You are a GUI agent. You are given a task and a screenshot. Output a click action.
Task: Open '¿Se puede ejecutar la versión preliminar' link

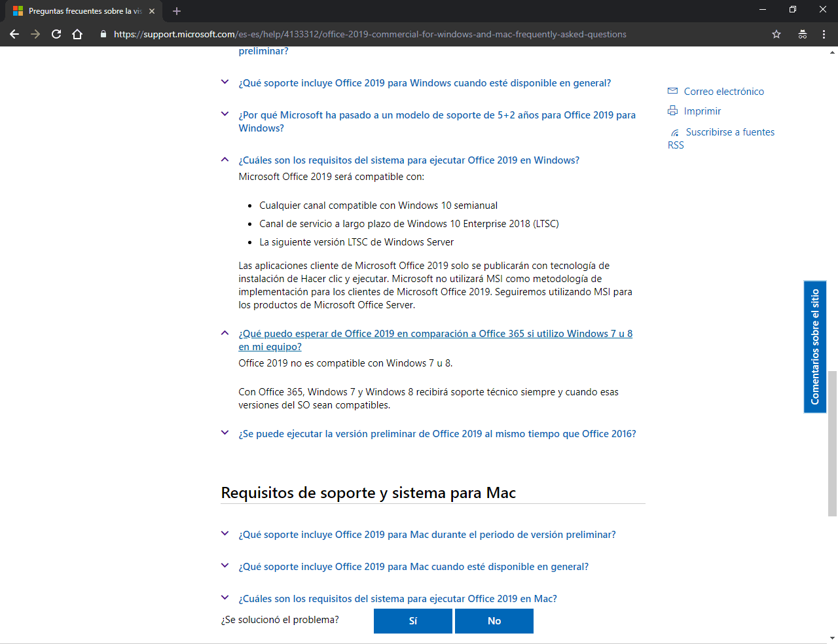click(x=437, y=434)
